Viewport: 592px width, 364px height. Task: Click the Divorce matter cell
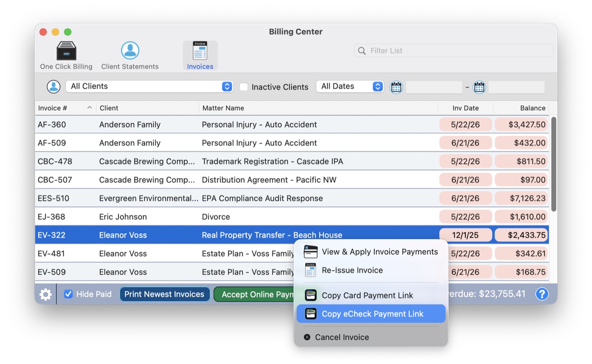pyautogui.click(x=216, y=217)
